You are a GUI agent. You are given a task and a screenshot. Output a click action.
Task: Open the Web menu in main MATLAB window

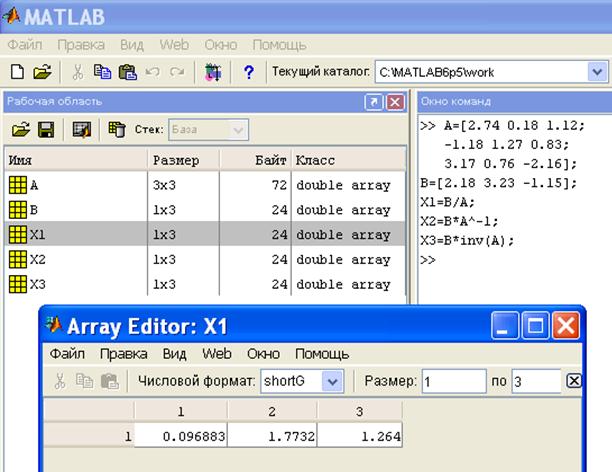point(174,45)
